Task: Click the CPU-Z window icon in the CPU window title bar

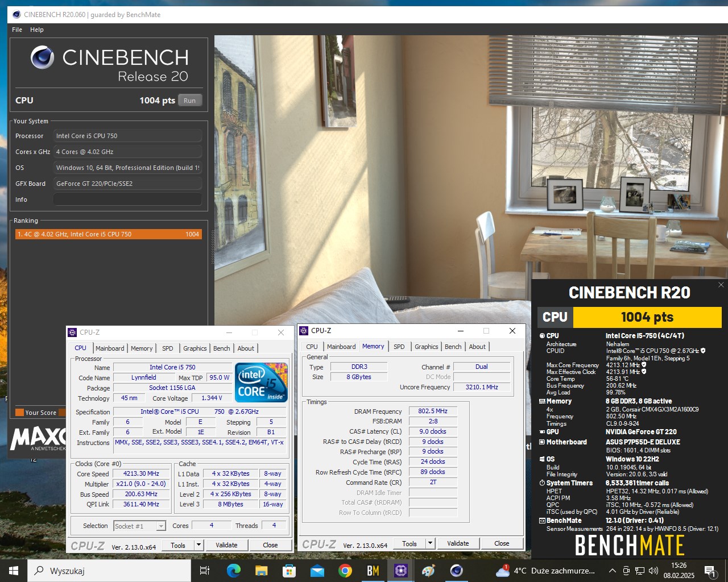Action: pyautogui.click(x=72, y=332)
